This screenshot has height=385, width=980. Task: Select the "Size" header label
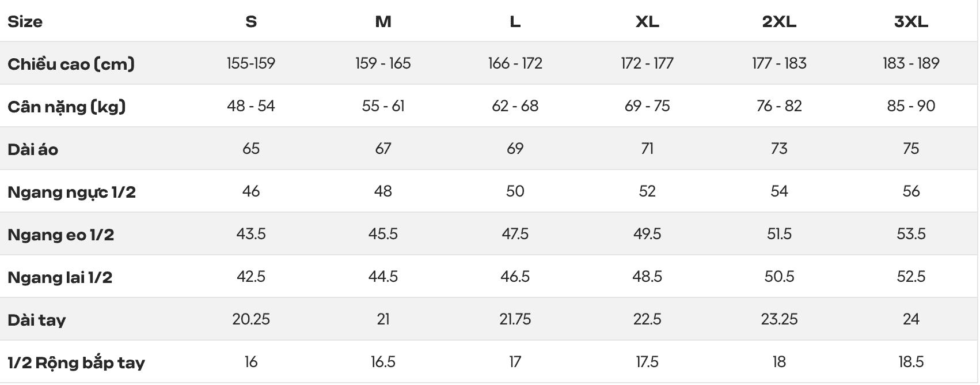pyautogui.click(x=25, y=22)
